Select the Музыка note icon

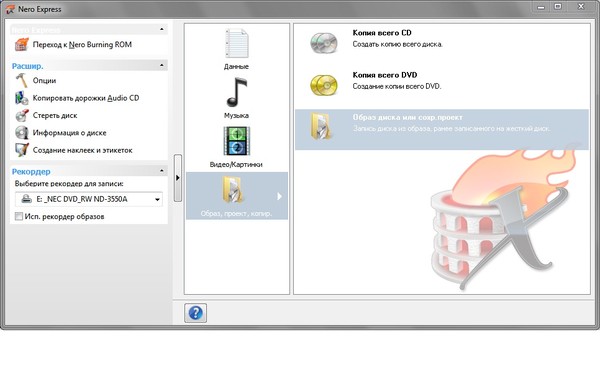236,92
